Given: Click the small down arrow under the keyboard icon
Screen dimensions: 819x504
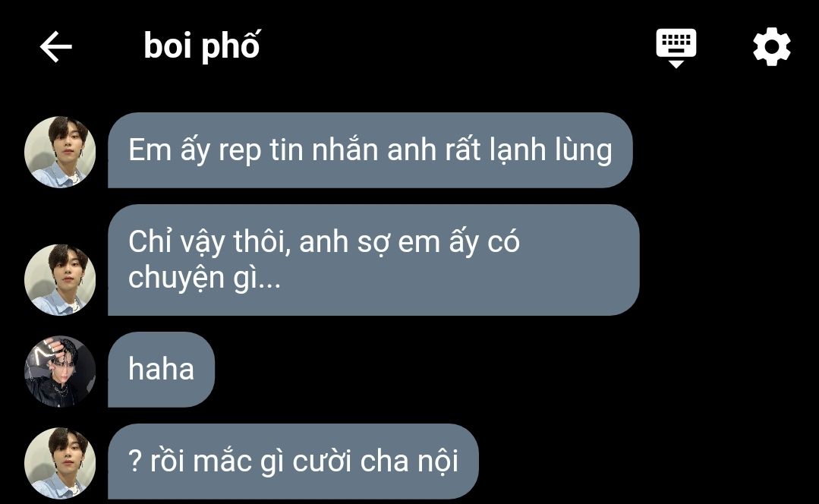Looking at the screenshot, I should (676, 64).
